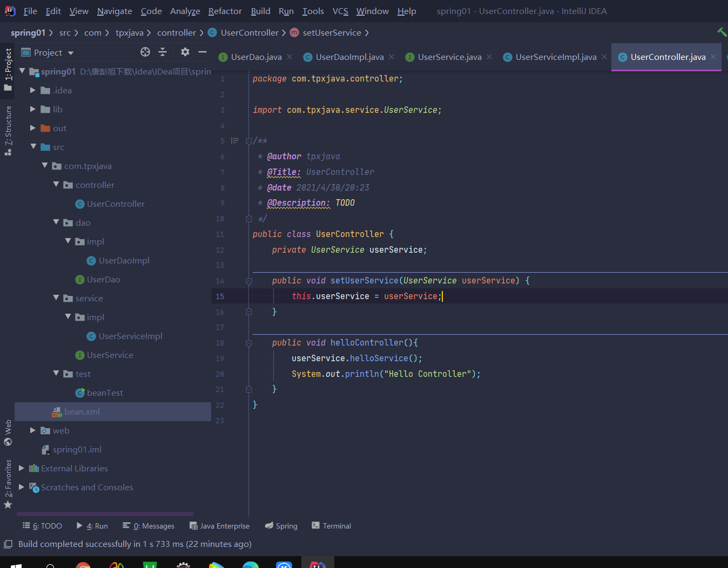The height and width of the screenshot is (568, 728).
Task: Open the Build menu
Action: pos(260,11)
